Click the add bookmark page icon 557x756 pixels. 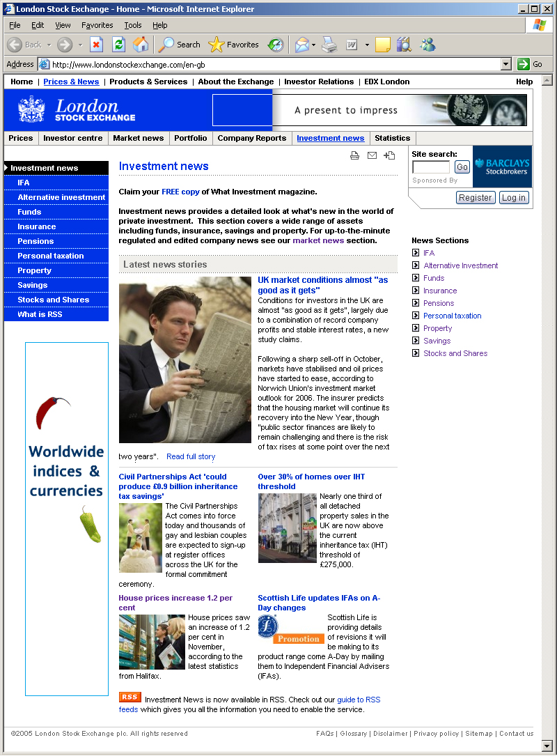coord(389,155)
